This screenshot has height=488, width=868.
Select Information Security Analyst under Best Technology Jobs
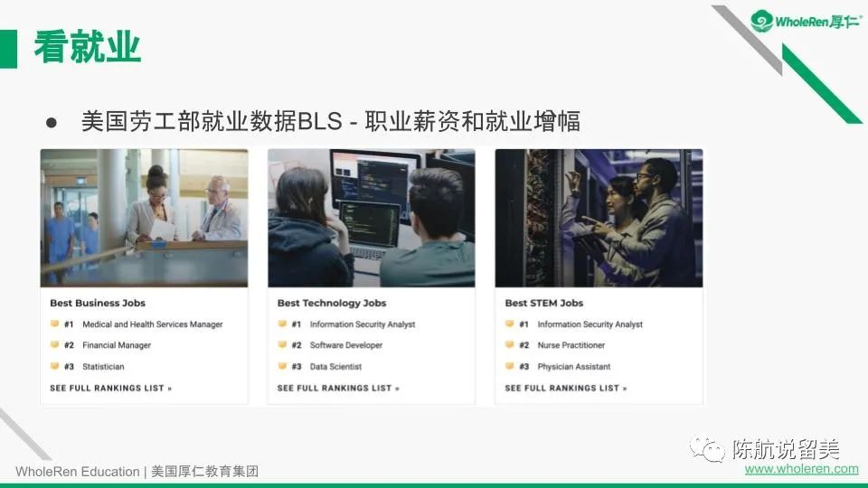(x=363, y=324)
